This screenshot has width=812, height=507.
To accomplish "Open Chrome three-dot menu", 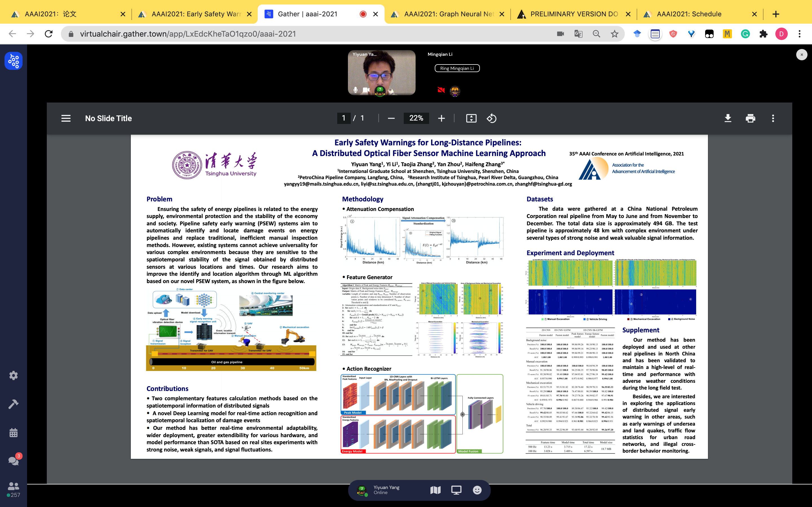I will (x=800, y=34).
